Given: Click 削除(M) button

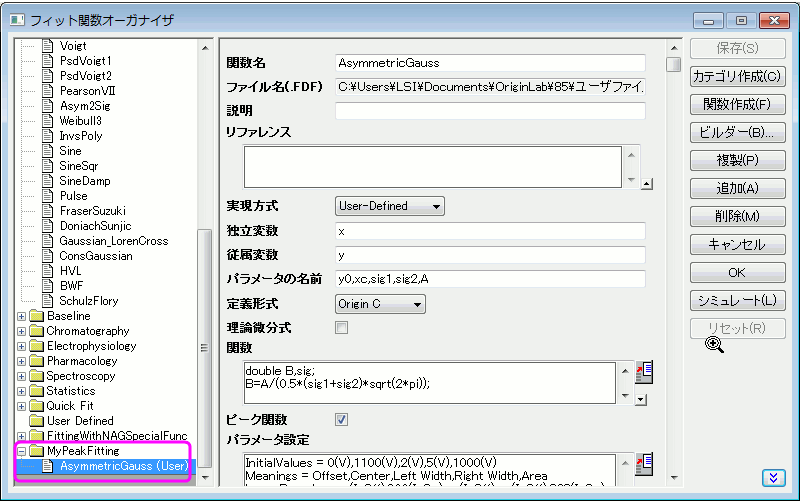Looking at the screenshot, I should [x=737, y=217].
